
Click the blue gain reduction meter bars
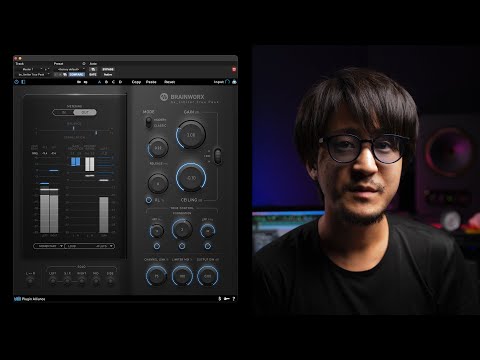pyautogui.click(x=75, y=162)
